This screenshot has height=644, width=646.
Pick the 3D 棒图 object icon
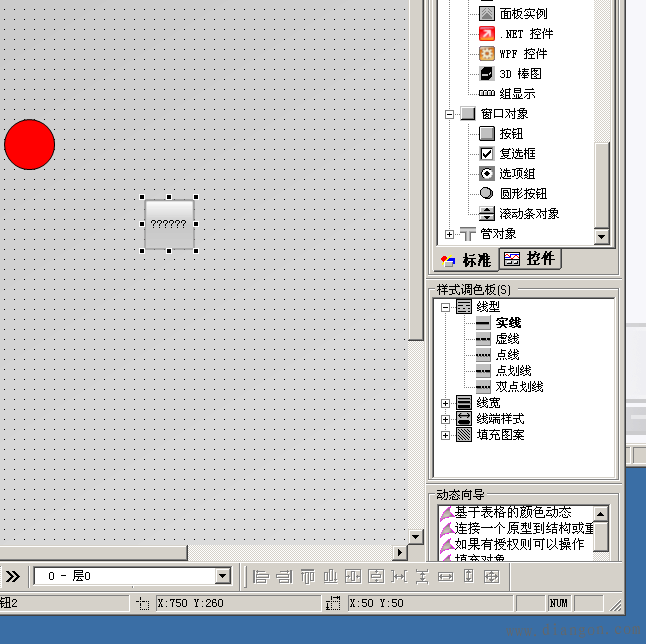pos(487,73)
